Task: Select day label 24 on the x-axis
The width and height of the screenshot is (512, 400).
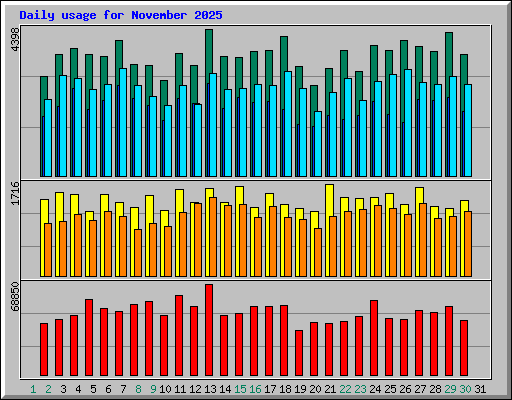Action: (375, 389)
